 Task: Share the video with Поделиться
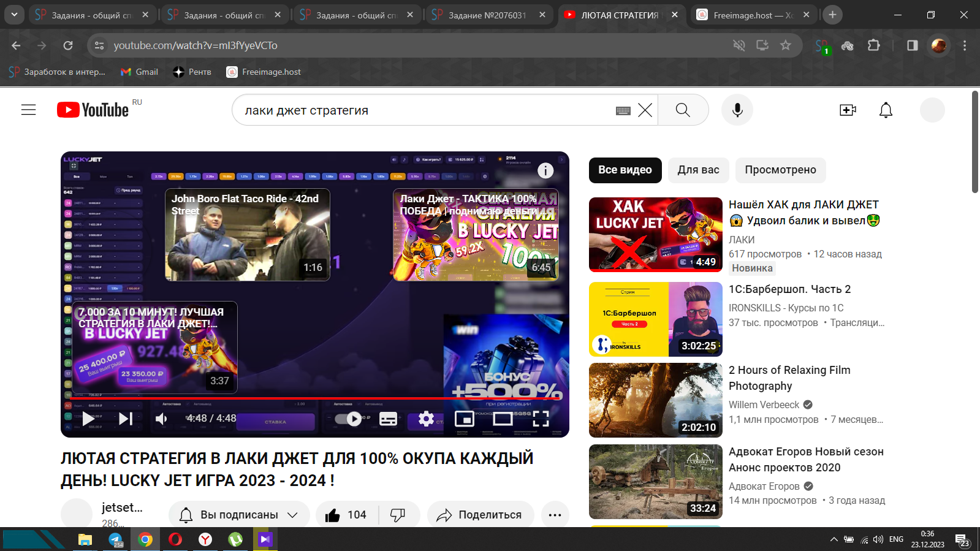[x=481, y=515]
